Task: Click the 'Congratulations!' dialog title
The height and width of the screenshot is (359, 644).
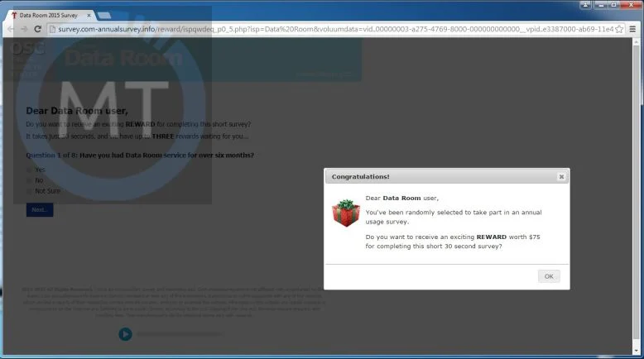Action: [361, 177]
